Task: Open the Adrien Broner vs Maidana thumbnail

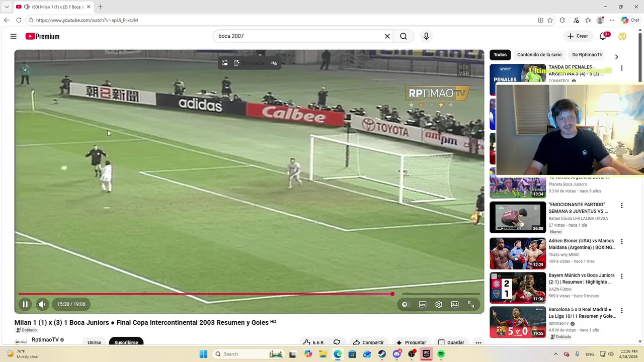Action: 518,253
